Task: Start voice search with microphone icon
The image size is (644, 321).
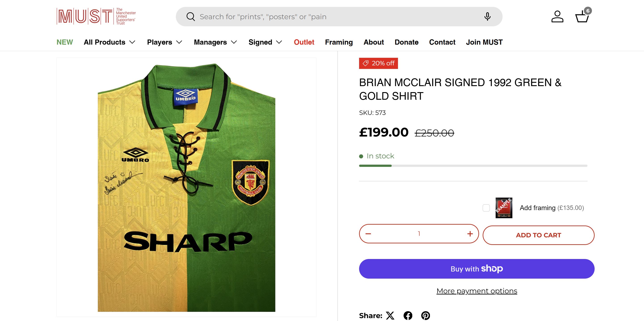Action: pyautogui.click(x=487, y=17)
